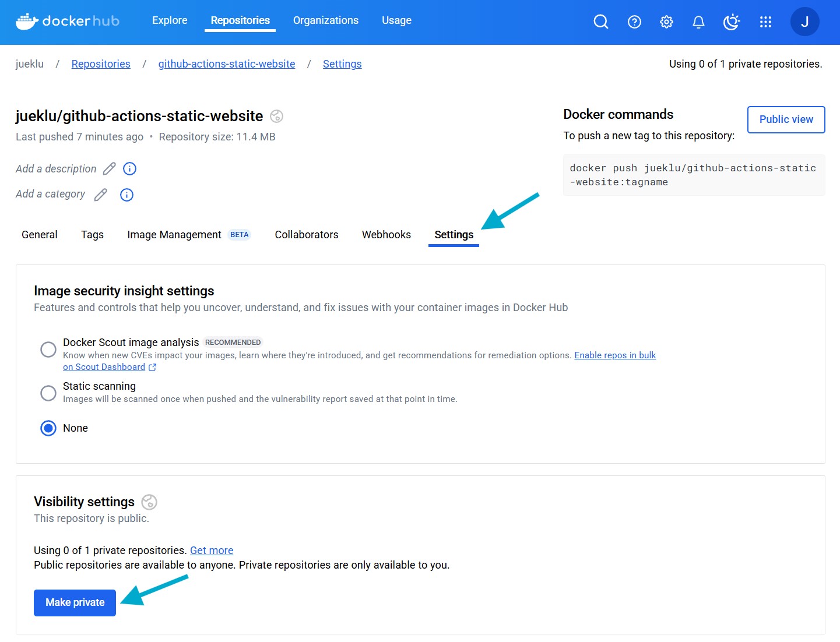The image size is (840, 642).
Task: Click pencil icon to add a description
Action: (109, 169)
